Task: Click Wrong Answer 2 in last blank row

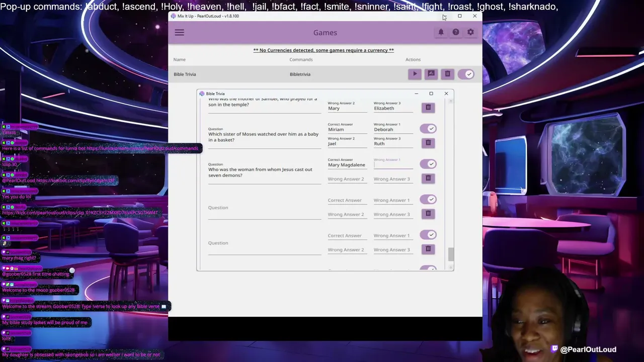Action: (x=347, y=249)
